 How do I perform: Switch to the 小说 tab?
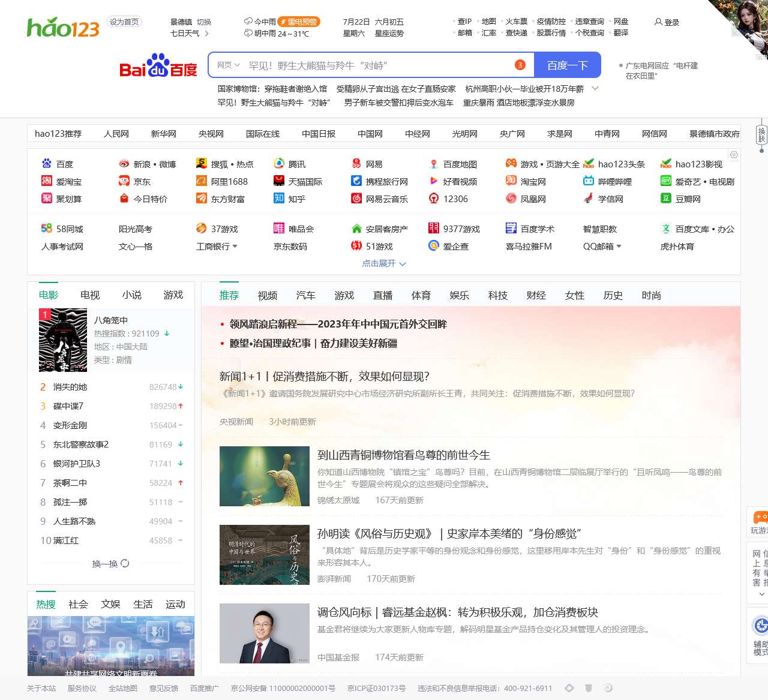(x=132, y=295)
